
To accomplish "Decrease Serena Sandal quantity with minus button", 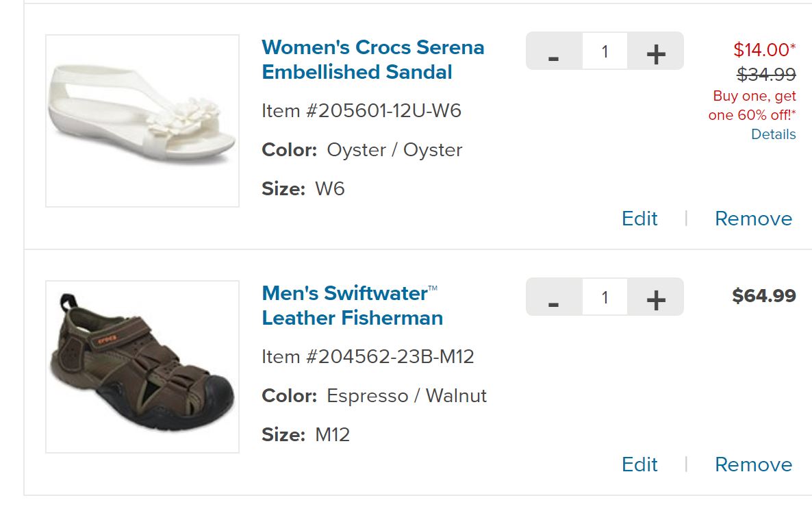I will coord(554,52).
